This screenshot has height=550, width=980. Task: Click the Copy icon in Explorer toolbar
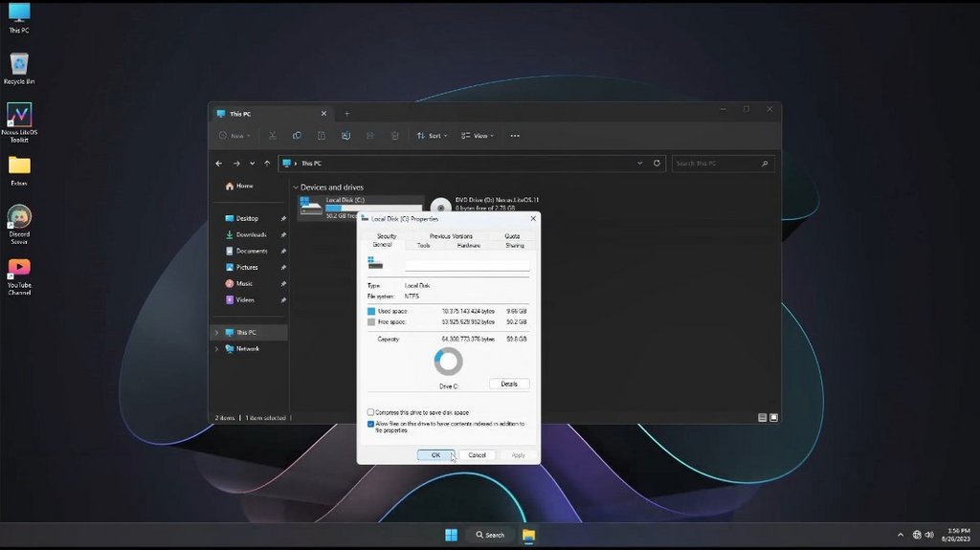pyautogui.click(x=297, y=136)
